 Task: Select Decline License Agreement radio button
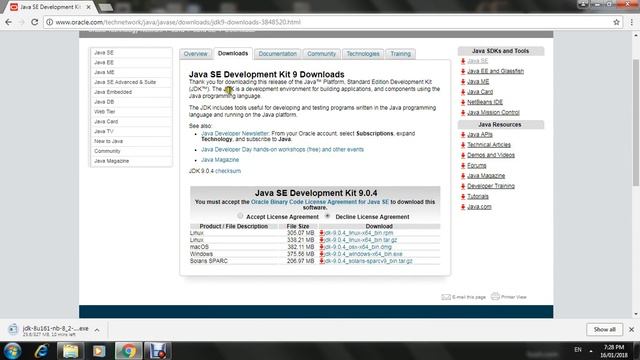328,216
